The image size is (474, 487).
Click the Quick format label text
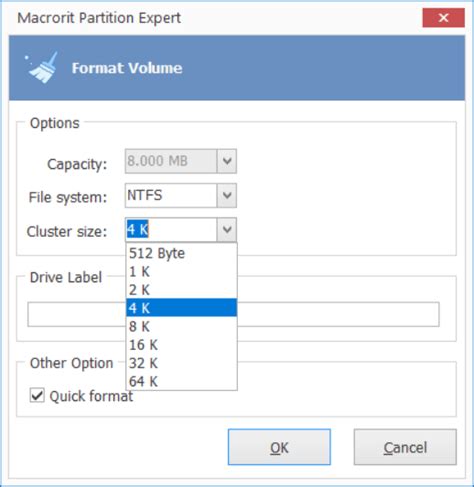[91, 396]
